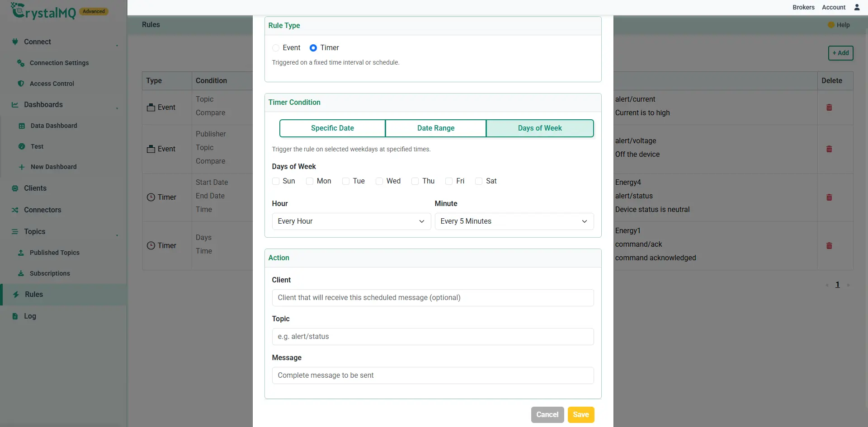Click the Cancel button
Image resolution: width=868 pixels, height=427 pixels.
coord(547,415)
